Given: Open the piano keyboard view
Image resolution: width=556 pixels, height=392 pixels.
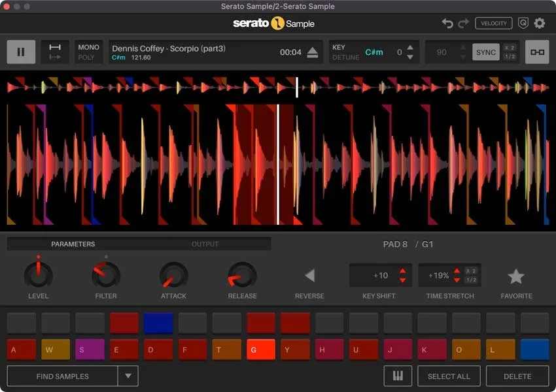Looking at the screenshot, I should click(x=398, y=376).
